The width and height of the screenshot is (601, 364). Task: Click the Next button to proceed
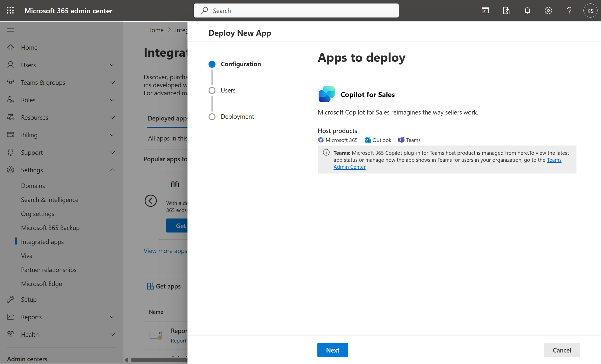[x=333, y=349]
